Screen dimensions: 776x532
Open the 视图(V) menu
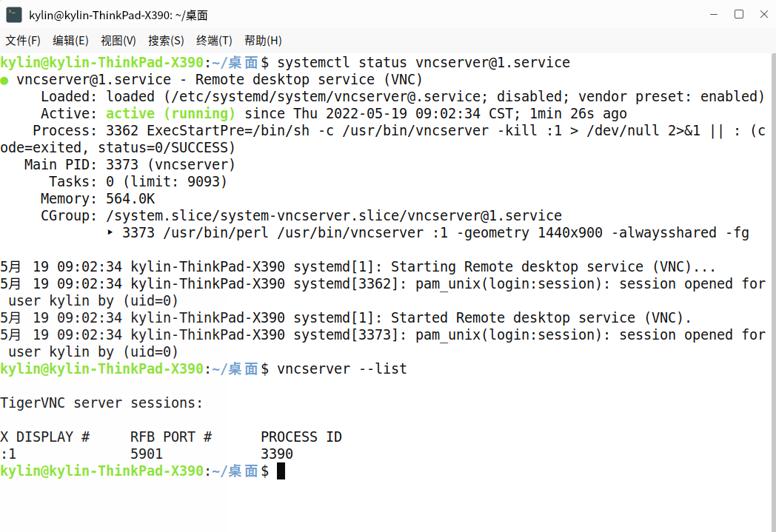[x=118, y=41]
